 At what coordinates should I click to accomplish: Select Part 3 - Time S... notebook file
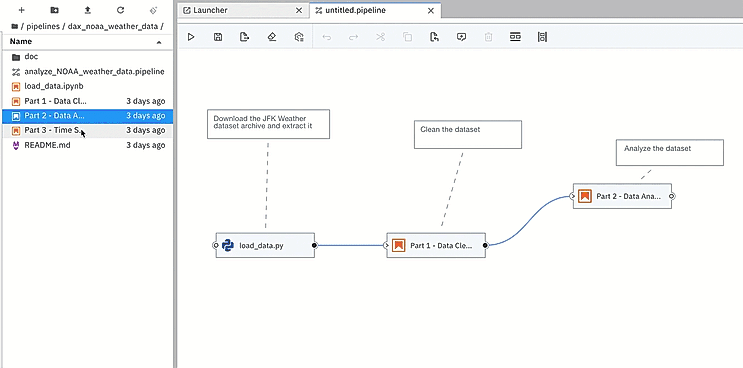pyautogui.click(x=88, y=130)
